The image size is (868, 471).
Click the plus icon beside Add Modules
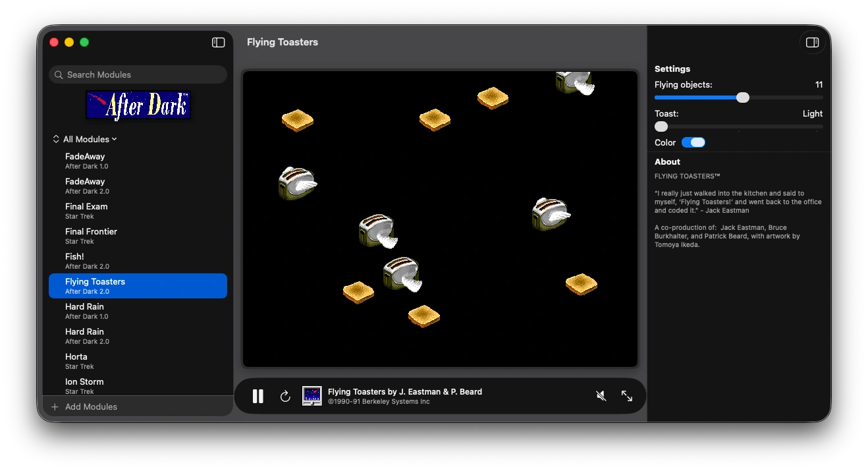pos(55,407)
